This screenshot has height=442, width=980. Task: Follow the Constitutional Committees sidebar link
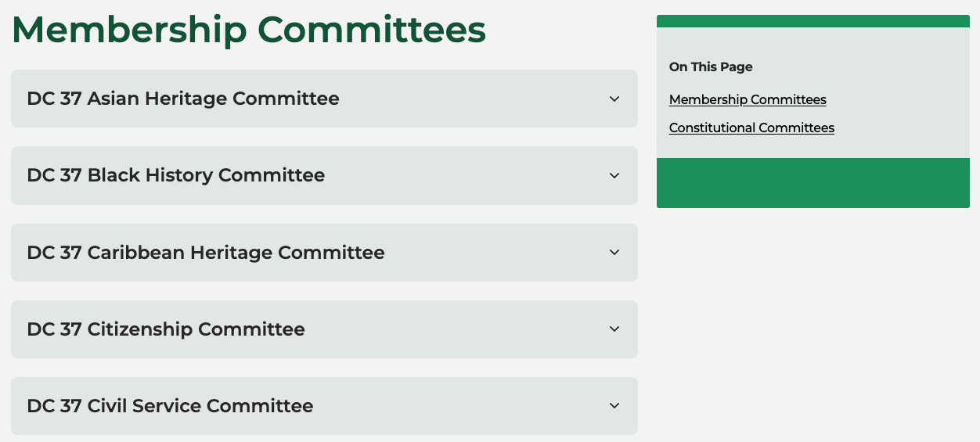coord(751,128)
